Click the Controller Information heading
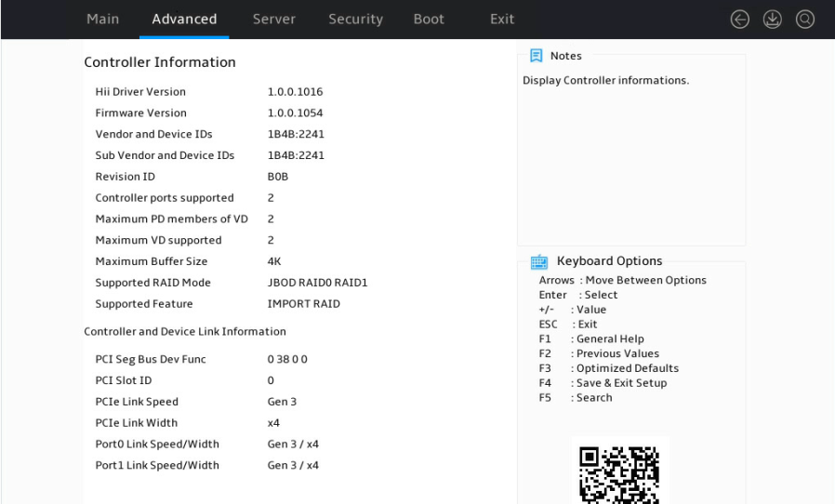 [x=160, y=62]
